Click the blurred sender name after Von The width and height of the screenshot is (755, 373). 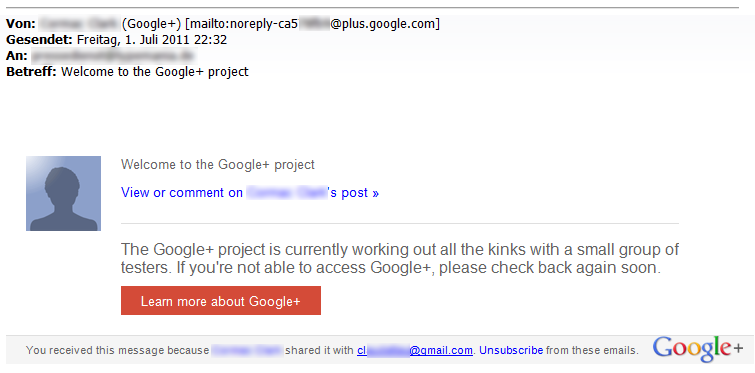point(78,24)
